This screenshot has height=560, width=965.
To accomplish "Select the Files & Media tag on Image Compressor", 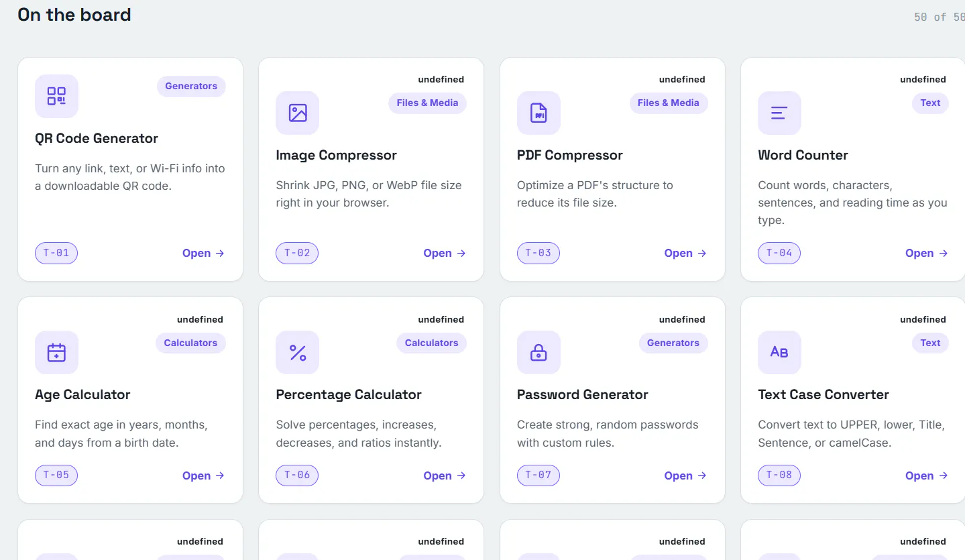I will point(427,103).
